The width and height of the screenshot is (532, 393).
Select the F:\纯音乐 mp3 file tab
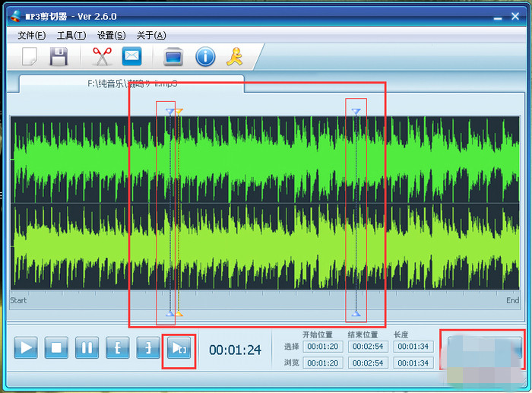tap(132, 84)
